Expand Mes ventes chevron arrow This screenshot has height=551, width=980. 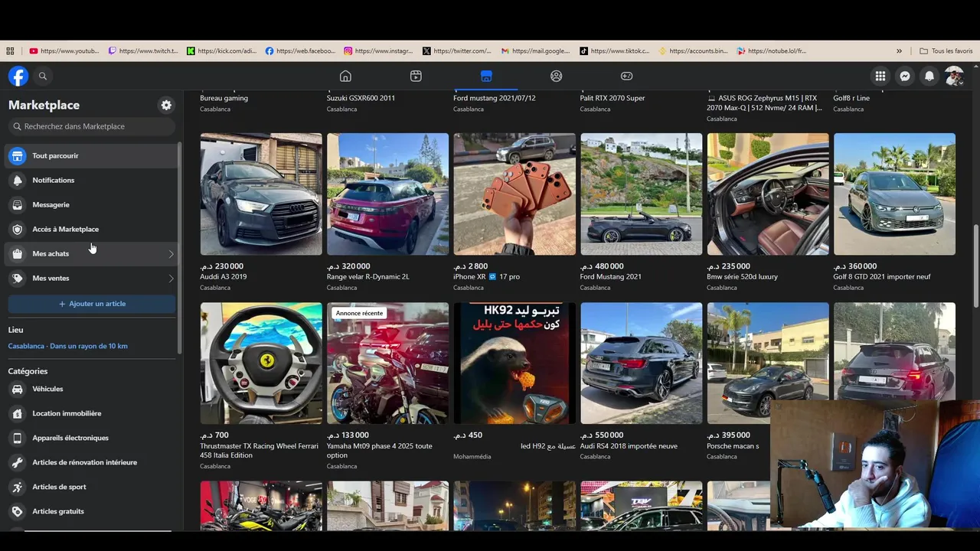171,279
